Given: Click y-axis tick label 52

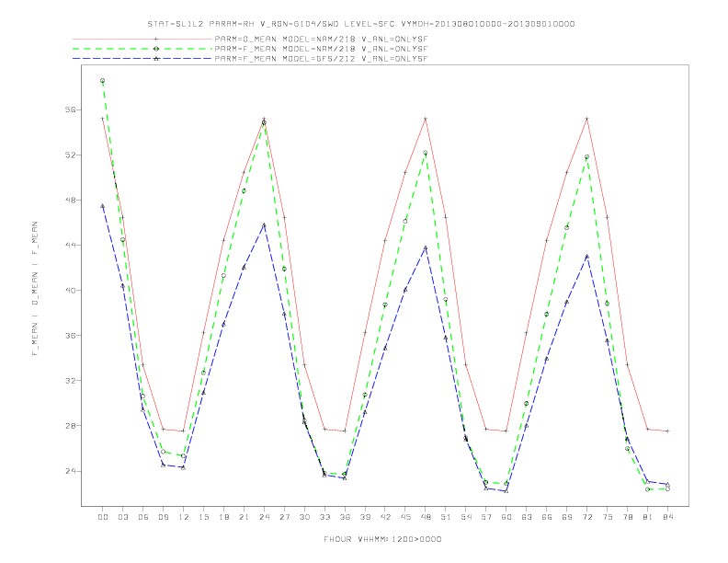Looking at the screenshot, I should pyautogui.click(x=71, y=155).
